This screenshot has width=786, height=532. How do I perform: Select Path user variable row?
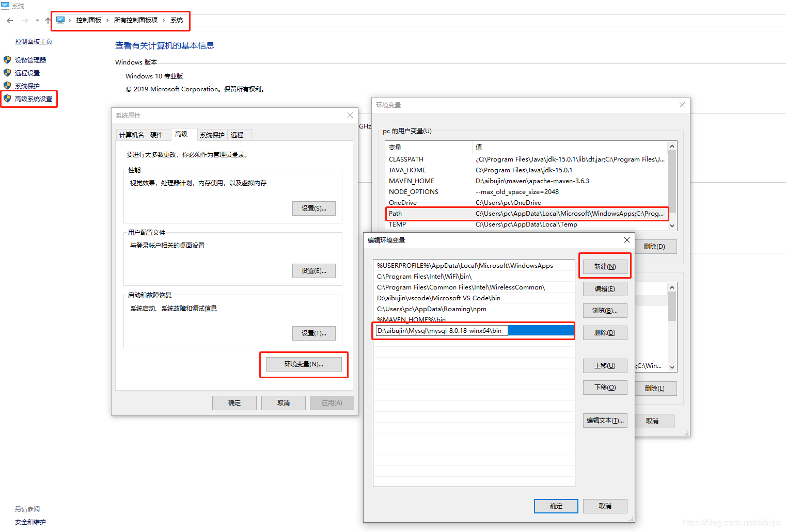tap(527, 214)
